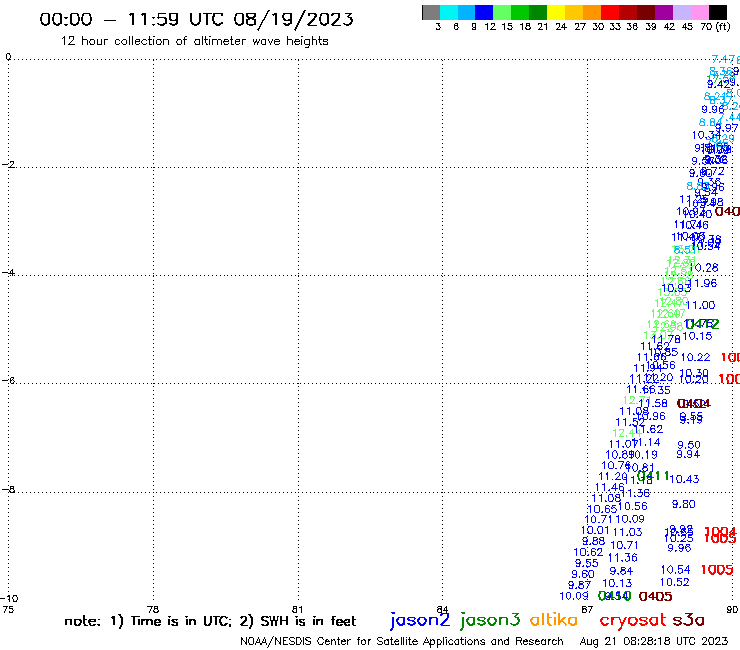
Task: Click the orange 'altika' satellite label
Action: point(554,620)
